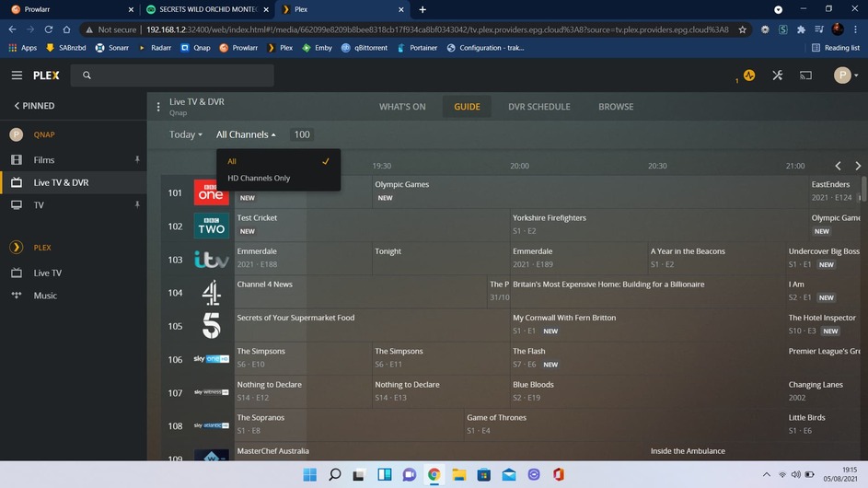Open A Year in the Beacons
This screenshot has width=868, height=488.
pyautogui.click(x=716, y=258)
